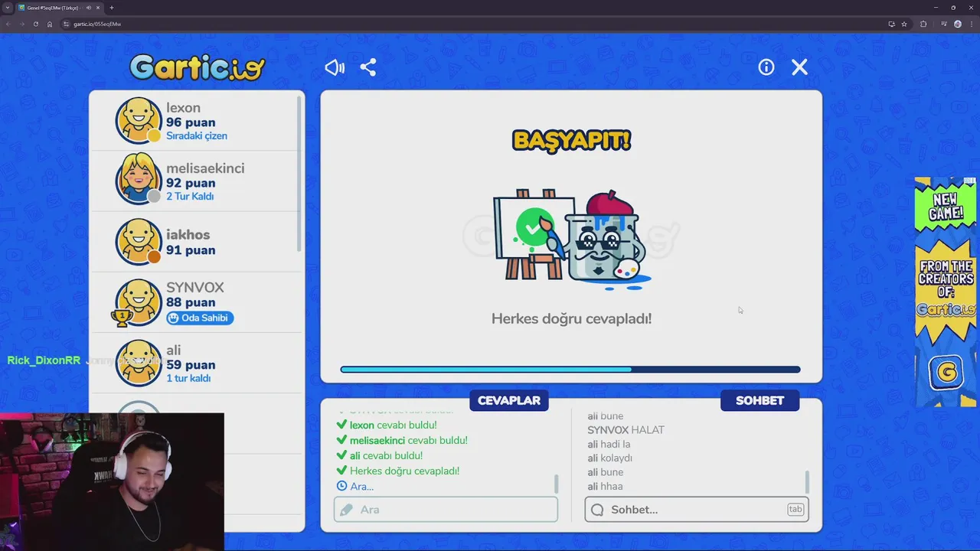Viewport: 980px width, 551px height.
Task: Open the share room icon
Action: (368, 67)
